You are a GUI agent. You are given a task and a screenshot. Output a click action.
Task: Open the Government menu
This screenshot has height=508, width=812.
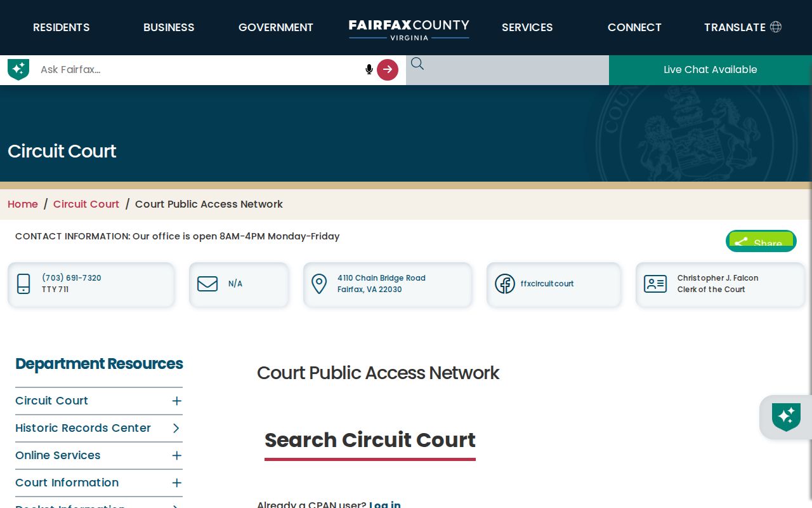276,27
